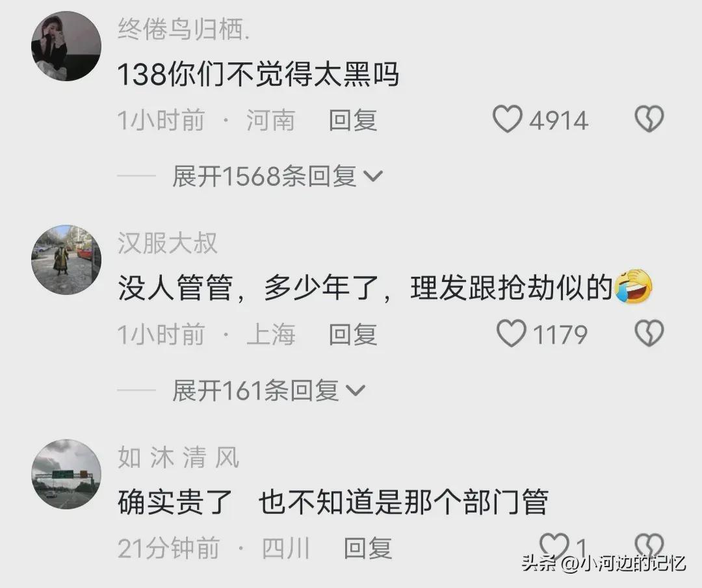This screenshot has height=588, width=702.
Task: Expand the 161 replies thread
Action: point(268,390)
